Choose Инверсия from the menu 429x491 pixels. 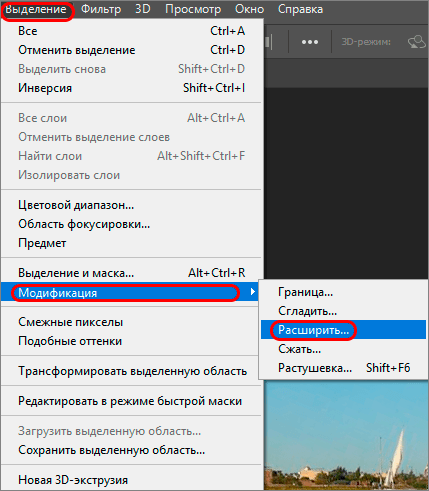[132, 88]
